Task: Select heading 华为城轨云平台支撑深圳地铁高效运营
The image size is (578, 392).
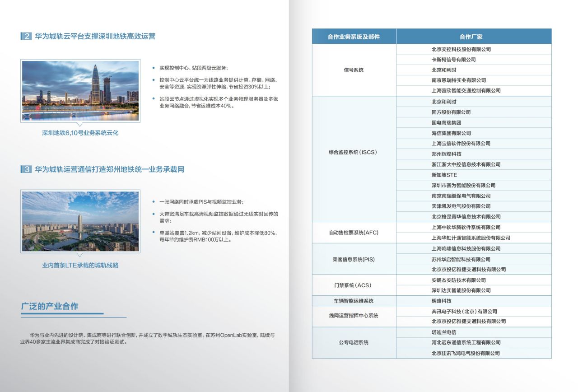Action: pyautogui.click(x=95, y=36)
